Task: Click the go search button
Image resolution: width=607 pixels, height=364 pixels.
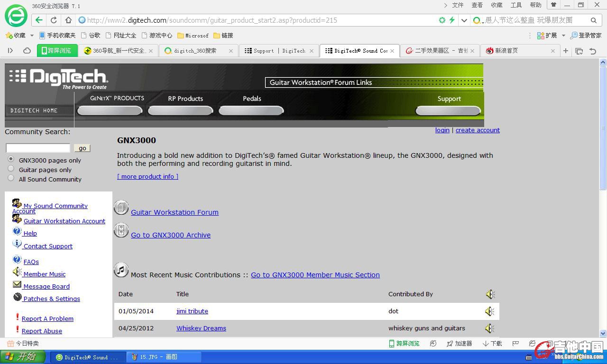Action: click(x=82, y=148)
